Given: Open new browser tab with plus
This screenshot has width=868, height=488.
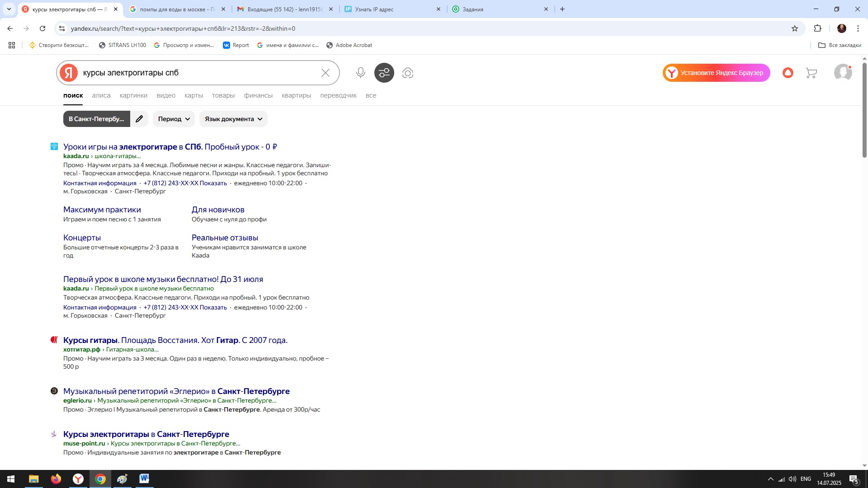Looking at the screenshot, I should [x=562, y=9].
